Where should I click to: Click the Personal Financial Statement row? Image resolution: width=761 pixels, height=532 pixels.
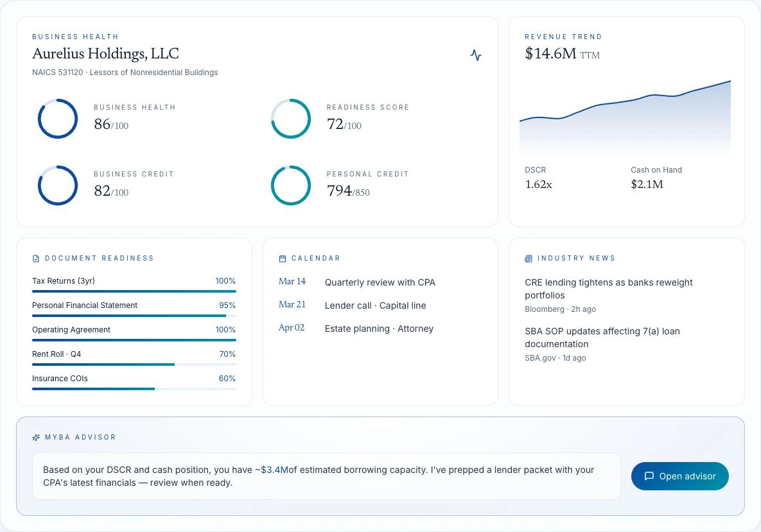[x=134, y=309]
